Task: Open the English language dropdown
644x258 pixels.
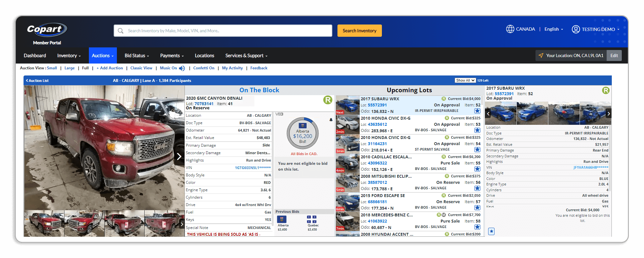Action: click(x=554, y=29)
